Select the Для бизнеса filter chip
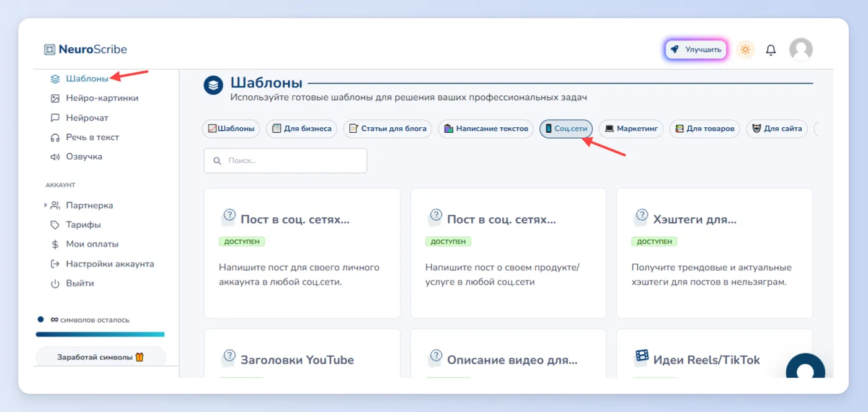868x412 pixels. 301,129
